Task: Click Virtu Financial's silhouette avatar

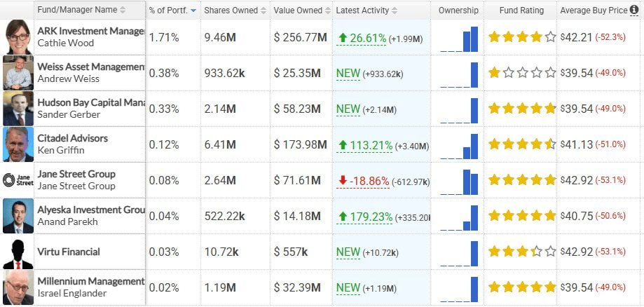Action: tap(18, 252)
